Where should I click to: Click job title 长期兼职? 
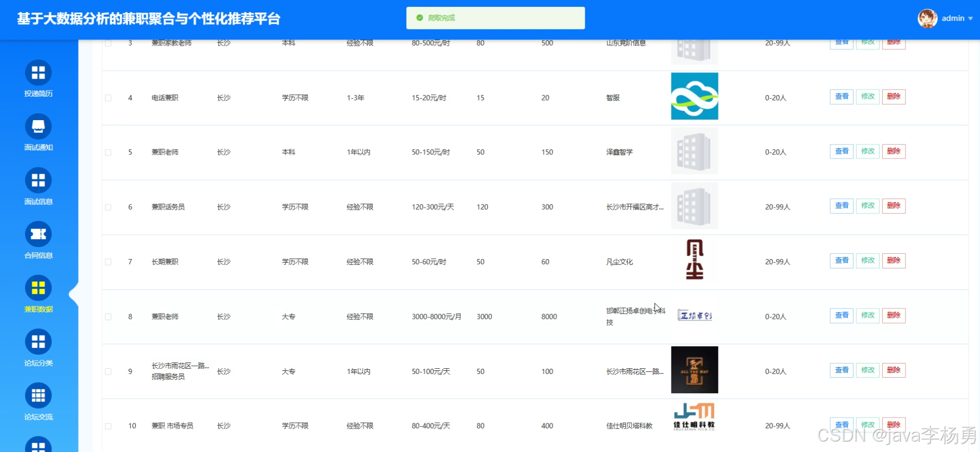tap(165, 262)
